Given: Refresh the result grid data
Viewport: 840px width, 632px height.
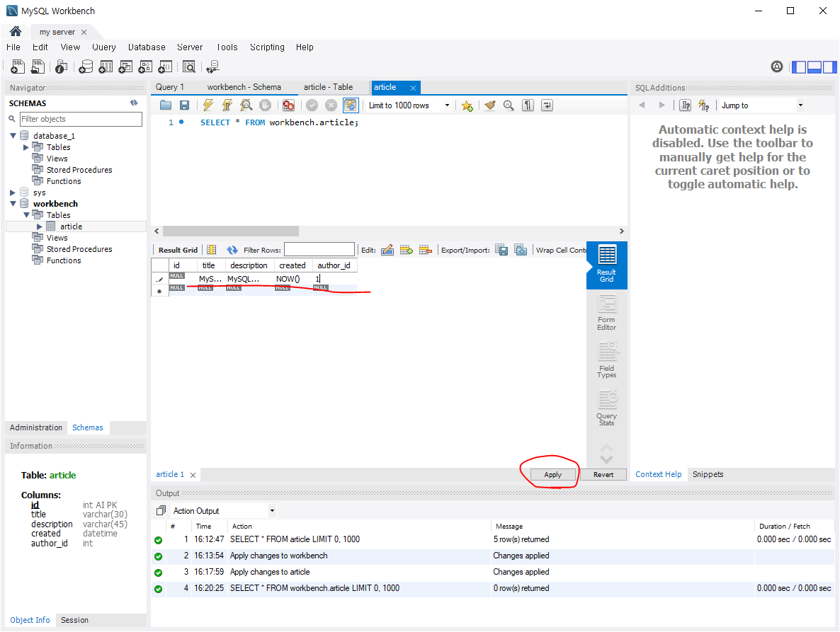Looking at the screenshot, I should point(232,250).
